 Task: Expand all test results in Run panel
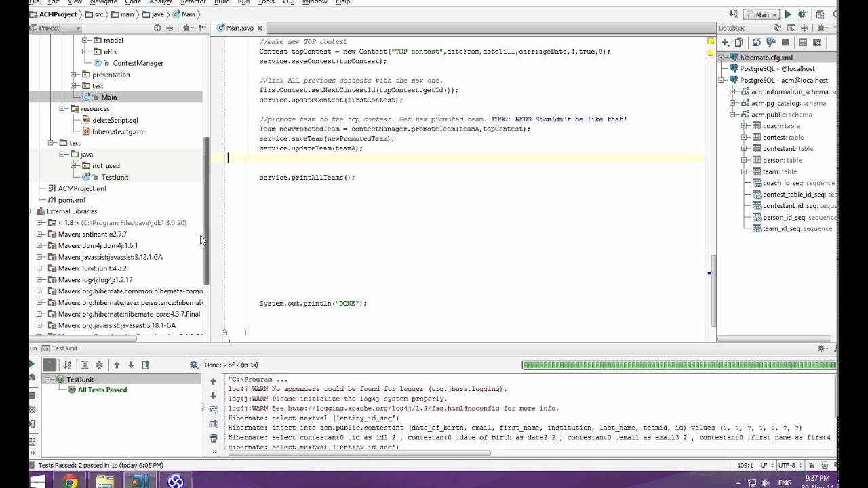pyautogui.click(x=85, y=365)
